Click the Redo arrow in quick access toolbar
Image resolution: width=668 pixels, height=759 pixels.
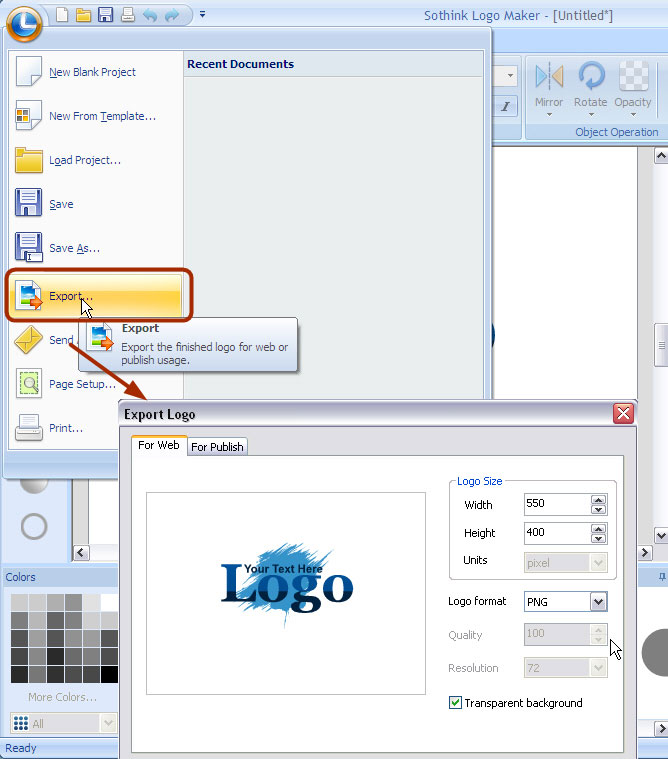(x=172, y=15)
